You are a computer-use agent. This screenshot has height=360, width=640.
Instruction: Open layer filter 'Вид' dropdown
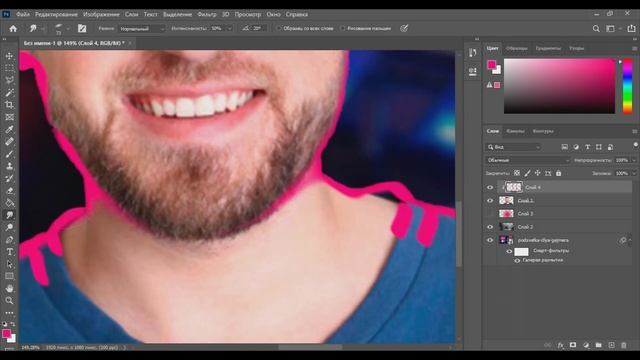point(514,147)
